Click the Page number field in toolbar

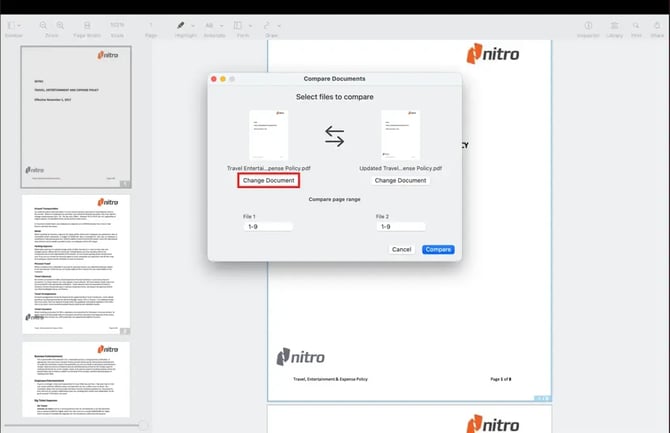click(151, 25)
